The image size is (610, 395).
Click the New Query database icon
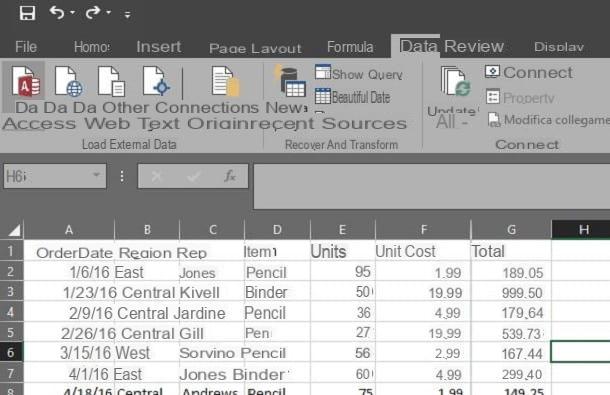coord(291,81)
